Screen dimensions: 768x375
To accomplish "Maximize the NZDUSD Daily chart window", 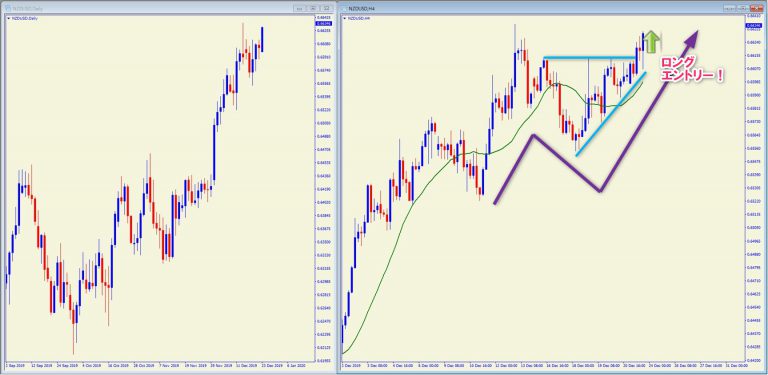I will click(x=313, y=8).
